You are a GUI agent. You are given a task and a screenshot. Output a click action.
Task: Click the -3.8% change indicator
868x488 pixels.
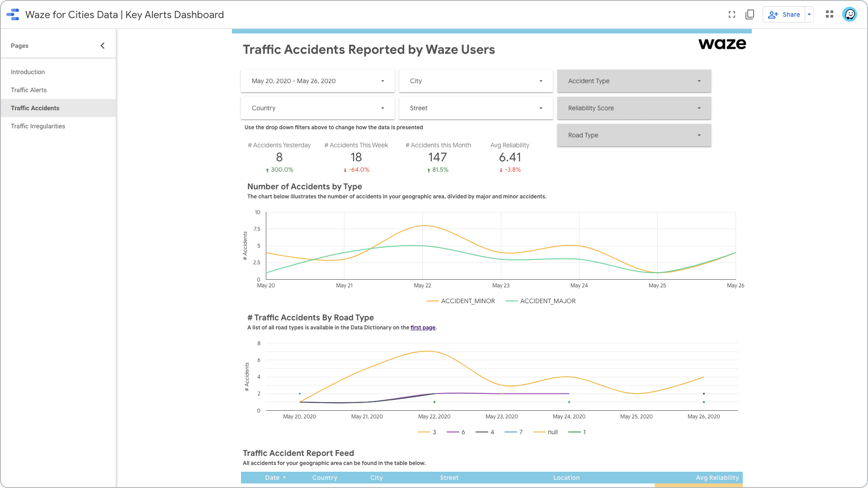pyautogui.click(x=510, y=170)
